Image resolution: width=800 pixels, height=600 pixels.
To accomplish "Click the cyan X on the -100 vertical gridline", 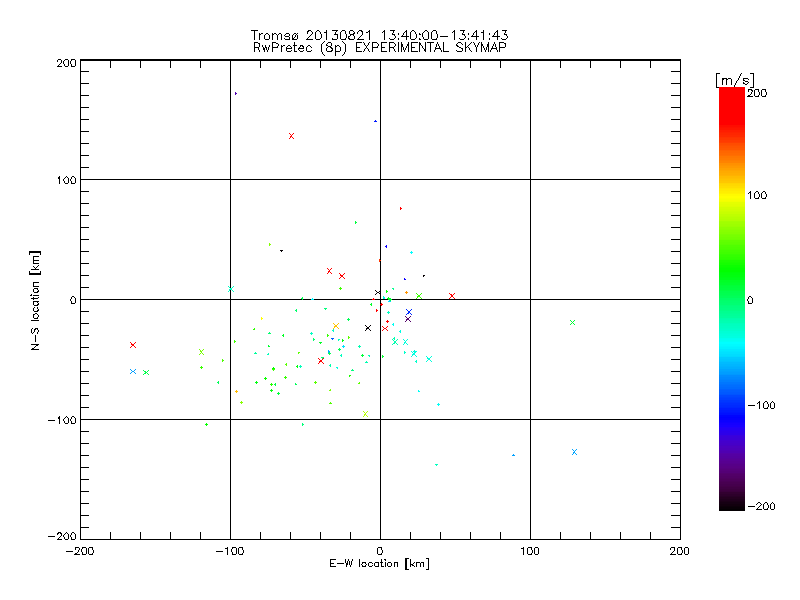I will click(x=231, y=289).
